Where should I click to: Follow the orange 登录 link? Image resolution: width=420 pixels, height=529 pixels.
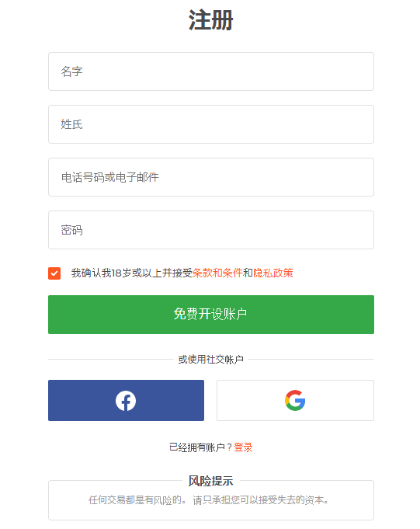point(243,447)
